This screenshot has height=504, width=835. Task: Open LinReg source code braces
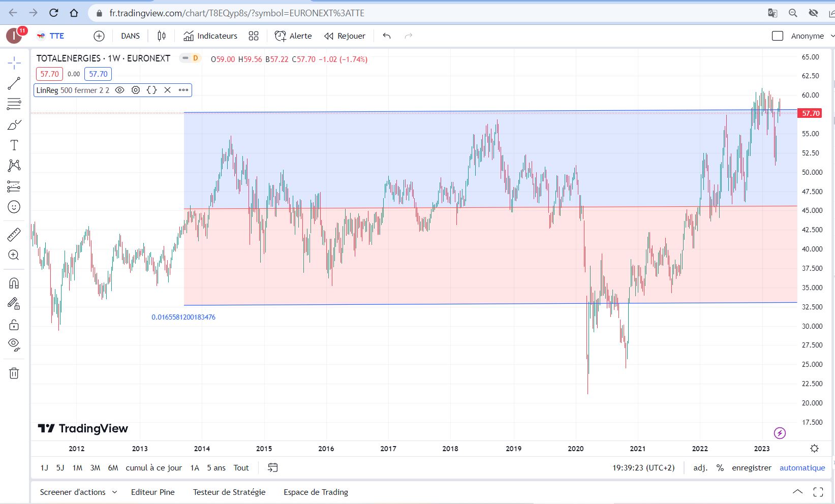[x=151, y=90]
